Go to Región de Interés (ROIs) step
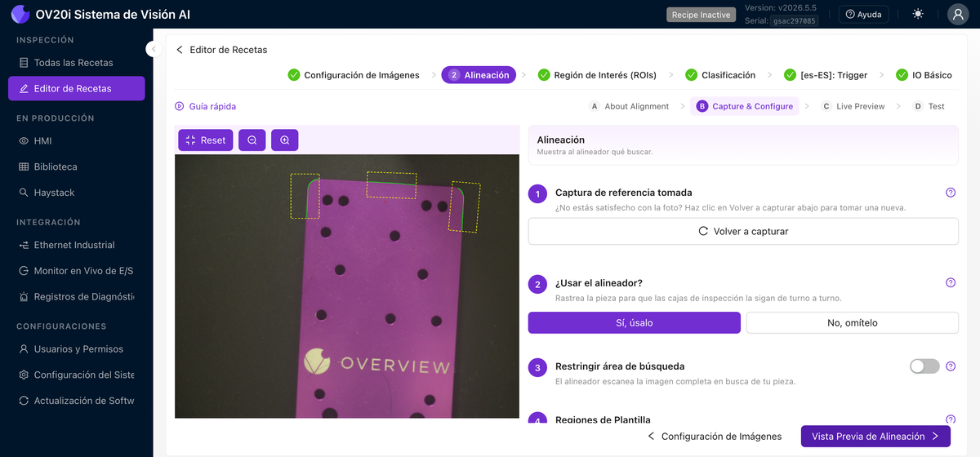The image size is (980, 457). pos(597,75)
